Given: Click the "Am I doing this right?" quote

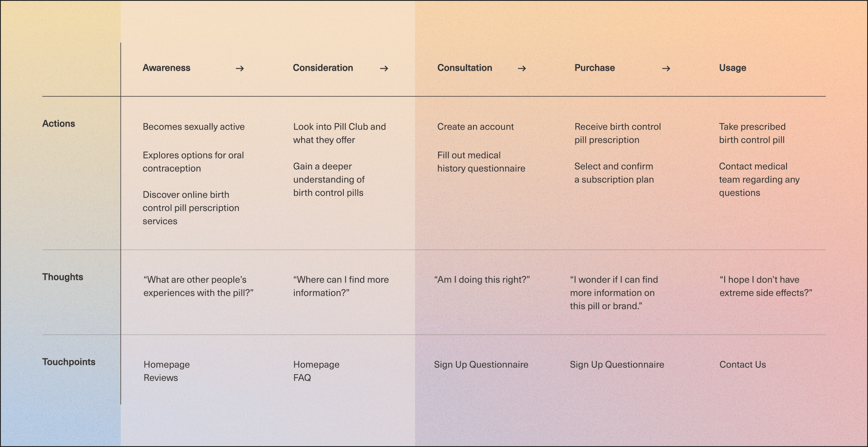Looking at the screenshot, I should tap(482, 280).
